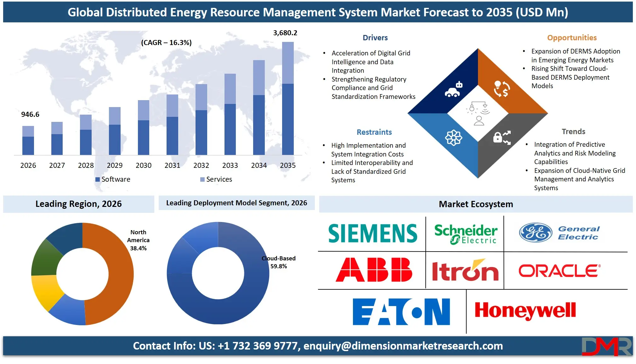Click the 2035 stacked bar

coord(288,98)
